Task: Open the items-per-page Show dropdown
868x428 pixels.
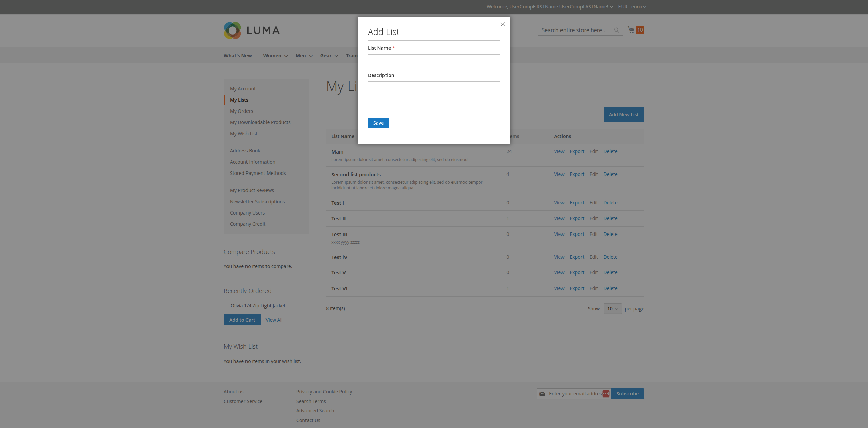Action: point(612,309)
